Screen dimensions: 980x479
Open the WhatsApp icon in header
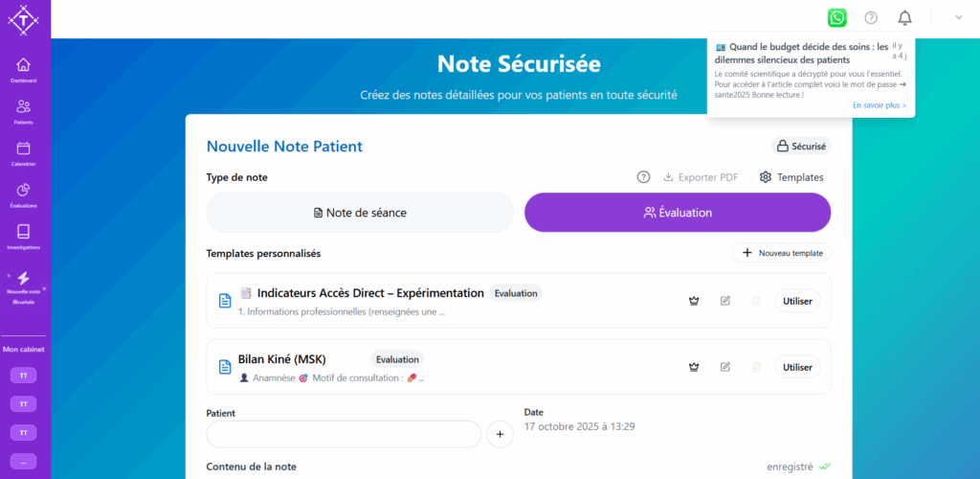click(837, 17)
